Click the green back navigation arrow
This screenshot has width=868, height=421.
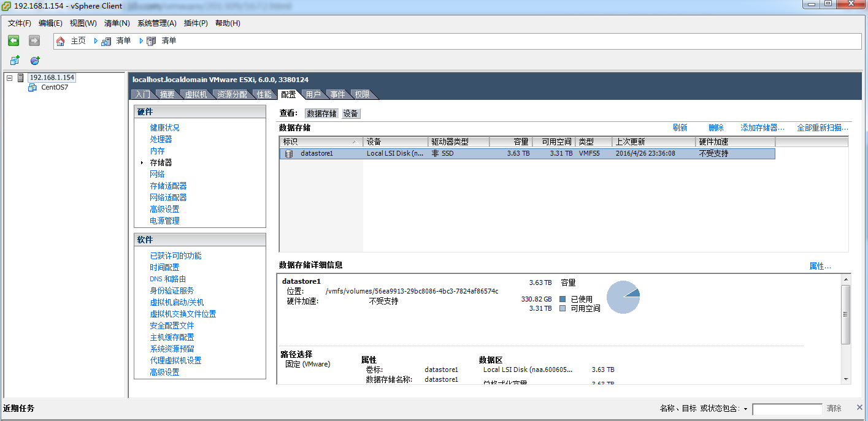click(x=13, y=40)
